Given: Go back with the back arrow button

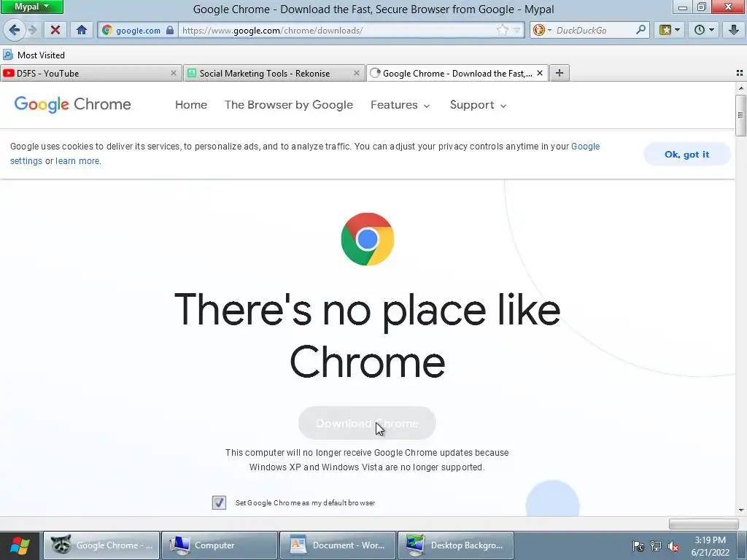Looking at the screenshot, I should pyautogui.click(x=15, y=31).
